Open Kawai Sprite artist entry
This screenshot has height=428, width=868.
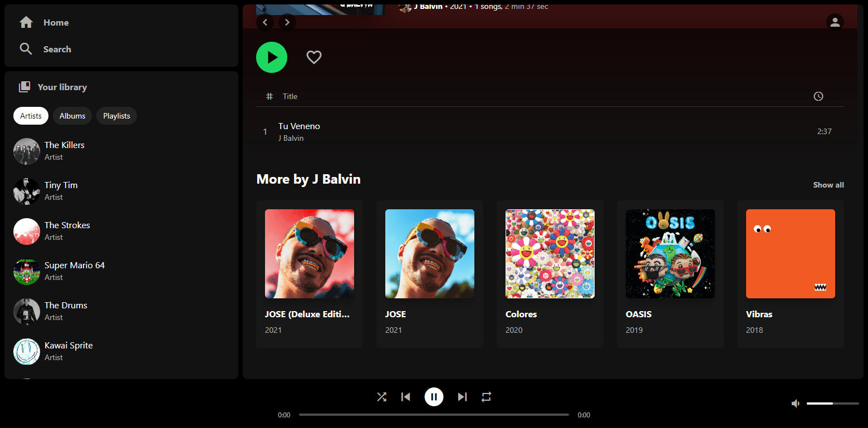(x=121, y=352)
